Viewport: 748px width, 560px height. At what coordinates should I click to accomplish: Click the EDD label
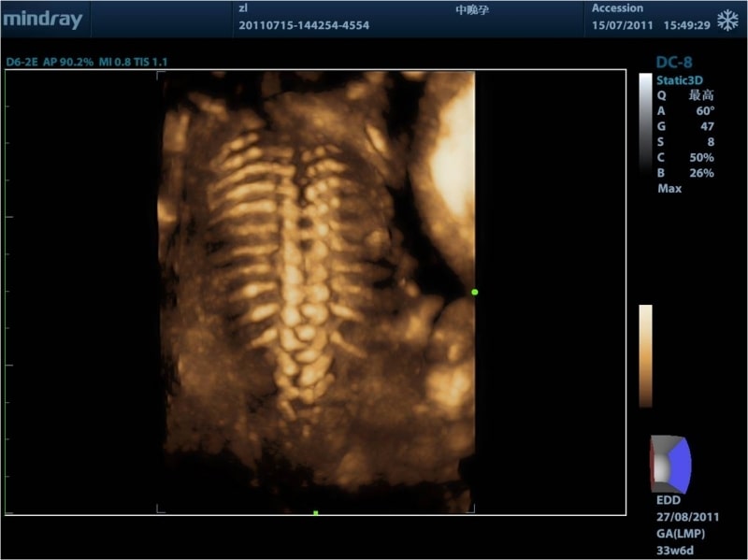669,500
